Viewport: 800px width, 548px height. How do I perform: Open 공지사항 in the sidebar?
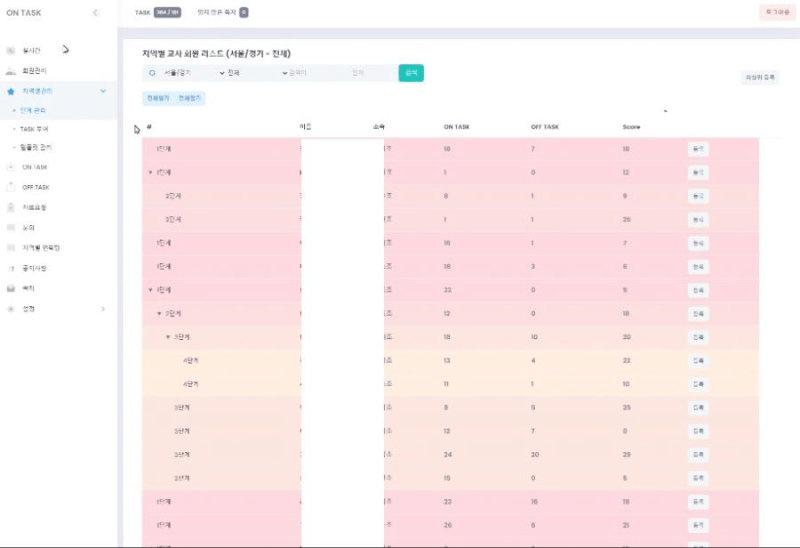coord(34,268)
